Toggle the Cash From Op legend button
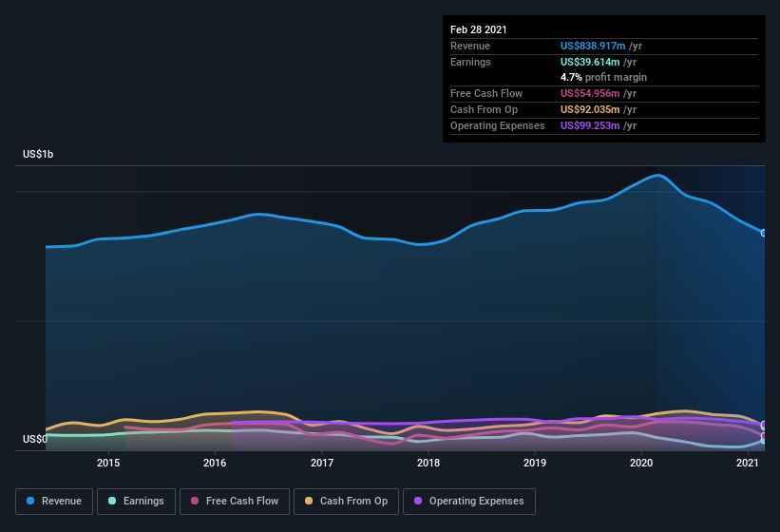Image resolution: width=780 pixels, height=532 pixels. (346, 502)
